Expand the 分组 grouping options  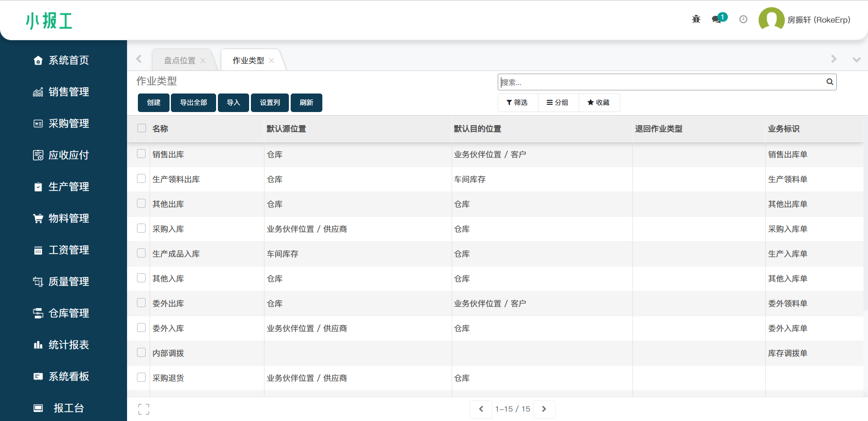(x=558, y=103)
